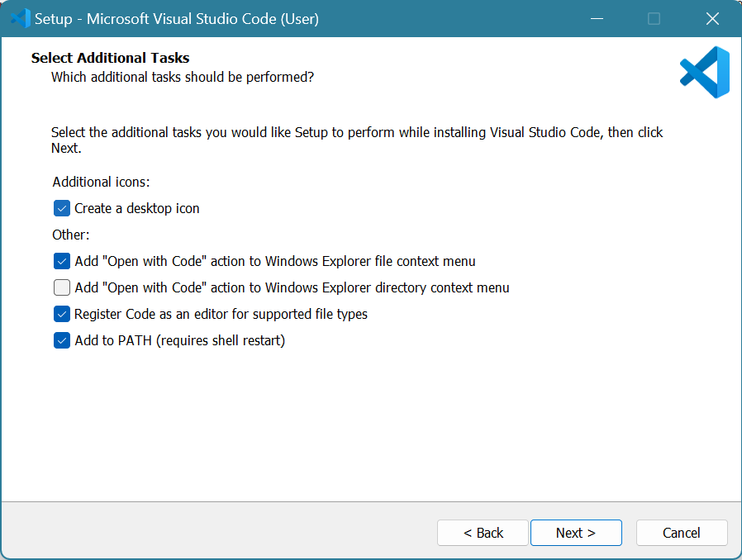The image size is (742, 560).
Task: Uncheck the Create a desktop icon checkbox
Action: [62, 208]
